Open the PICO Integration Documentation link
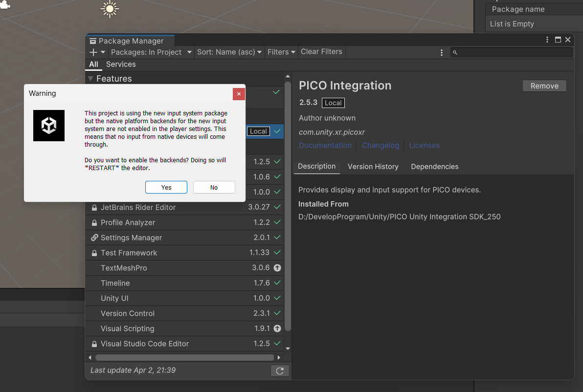 [x=325, y=145]
